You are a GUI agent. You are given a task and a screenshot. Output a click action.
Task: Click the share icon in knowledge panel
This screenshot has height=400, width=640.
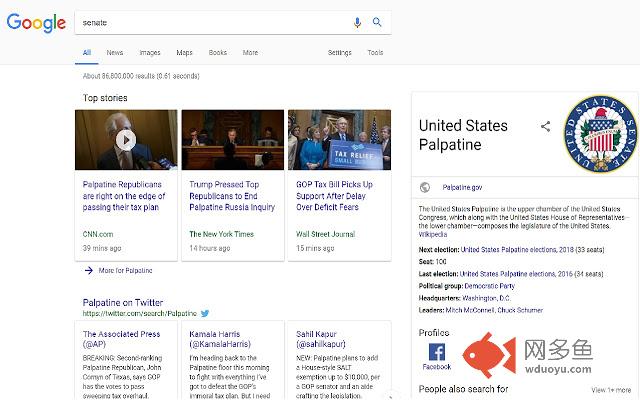point(545,127)
